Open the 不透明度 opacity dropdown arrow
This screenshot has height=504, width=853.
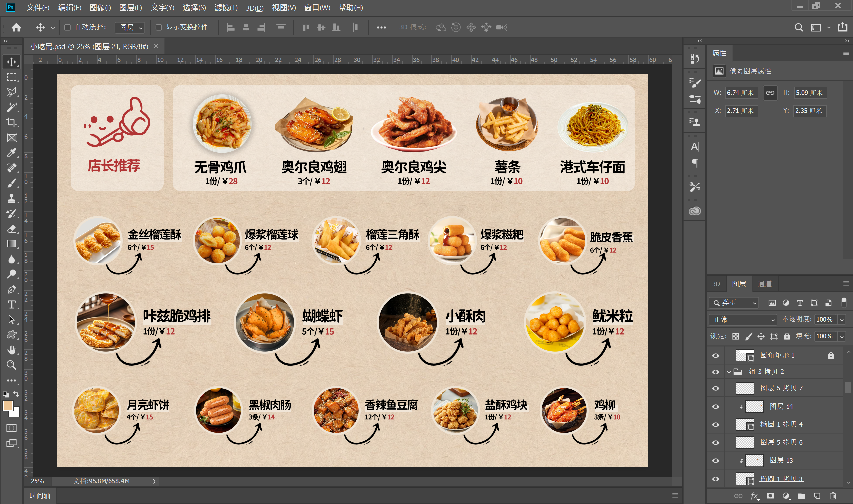842,320
